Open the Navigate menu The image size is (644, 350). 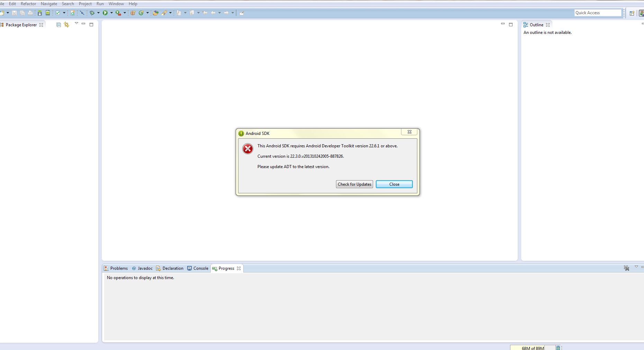tap(49, 4)
